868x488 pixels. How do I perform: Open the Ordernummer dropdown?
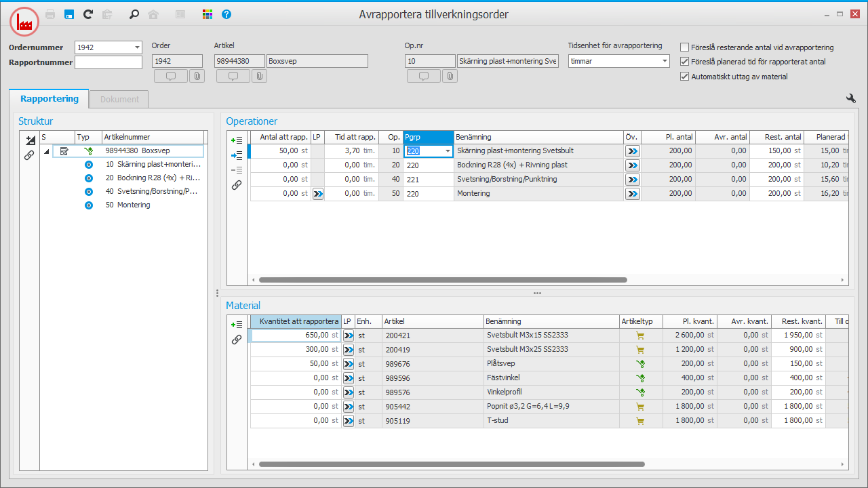point(137,47)
